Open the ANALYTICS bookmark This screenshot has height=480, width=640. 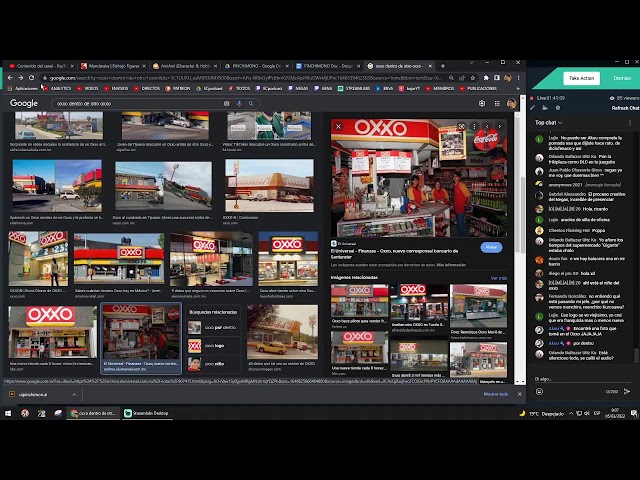58,89
